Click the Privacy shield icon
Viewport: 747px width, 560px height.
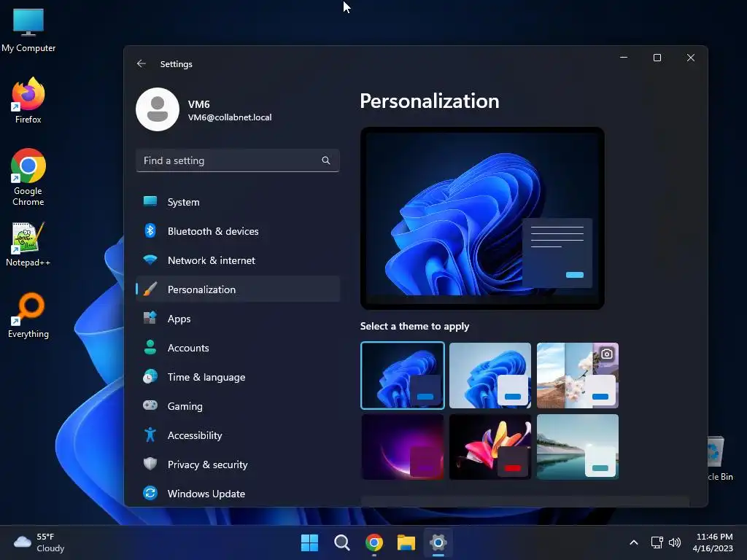(x=150, y=464)
